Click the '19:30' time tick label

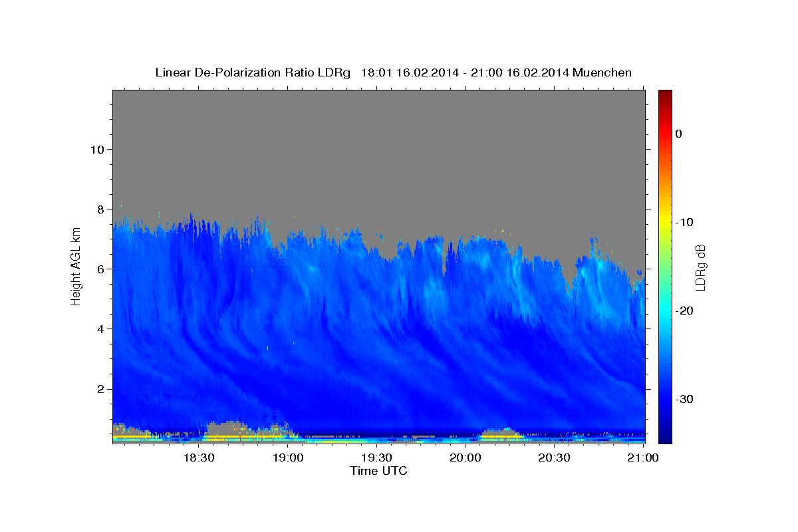(x=377, y=458)
